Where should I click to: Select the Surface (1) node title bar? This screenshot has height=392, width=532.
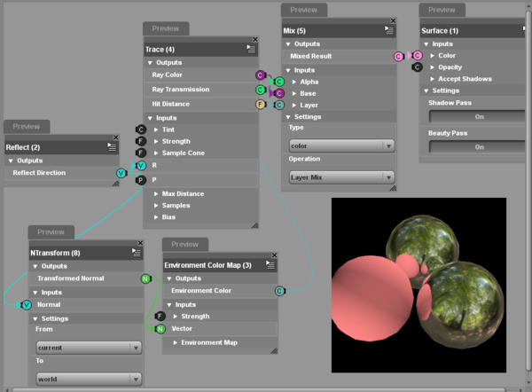pos(473,30)
